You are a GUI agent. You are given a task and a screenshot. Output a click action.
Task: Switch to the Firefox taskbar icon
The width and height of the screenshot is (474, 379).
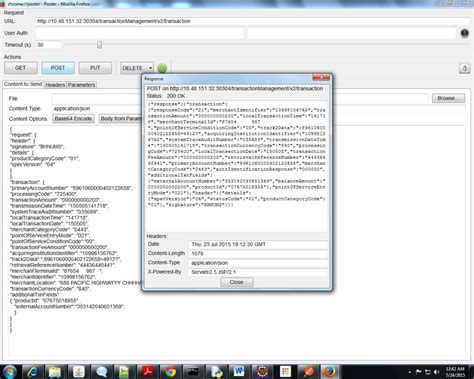point(329,372)
